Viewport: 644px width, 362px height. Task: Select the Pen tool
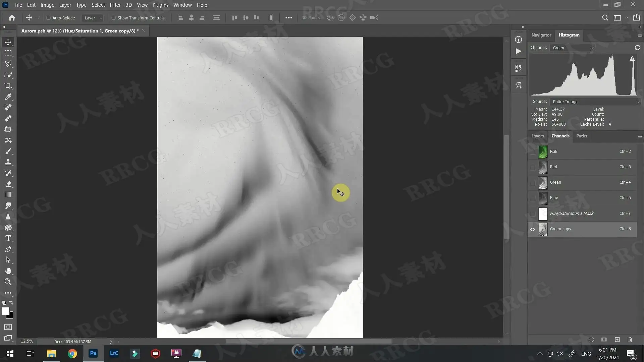click(8, 249)
